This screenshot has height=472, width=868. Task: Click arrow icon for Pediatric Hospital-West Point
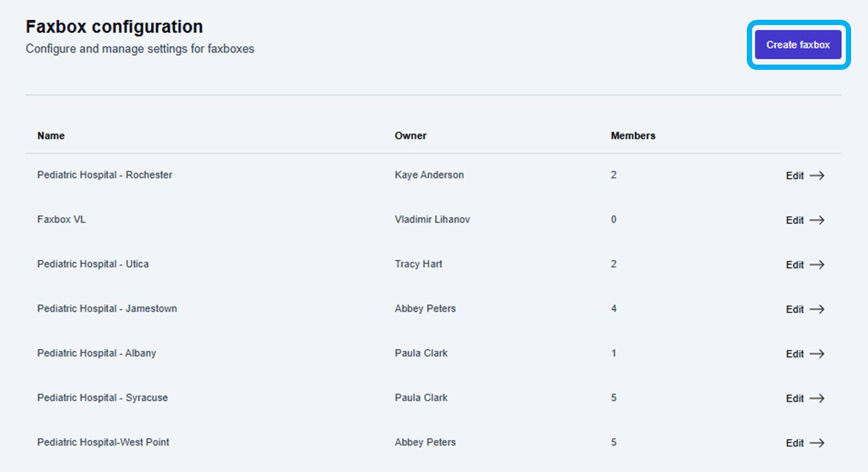(x=817, y=443)
